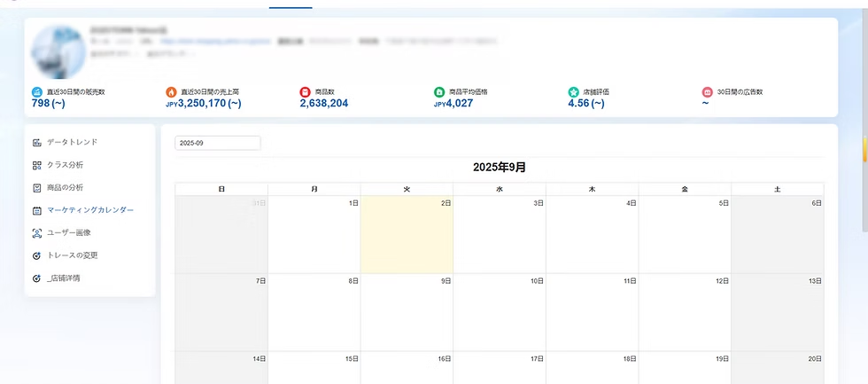Screen dimensions: 868x384
Task: Select the 10日 calendar cell
Action: 500,312
